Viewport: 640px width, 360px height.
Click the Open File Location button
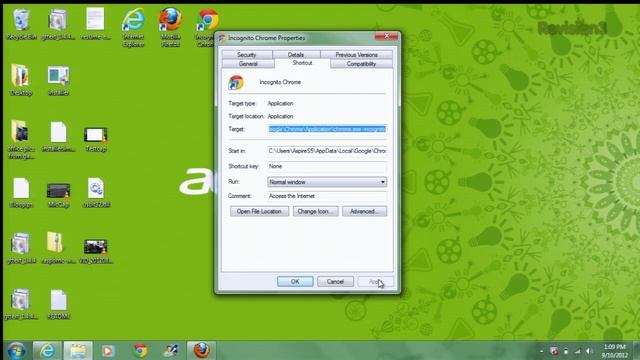[x=259, y=211]
